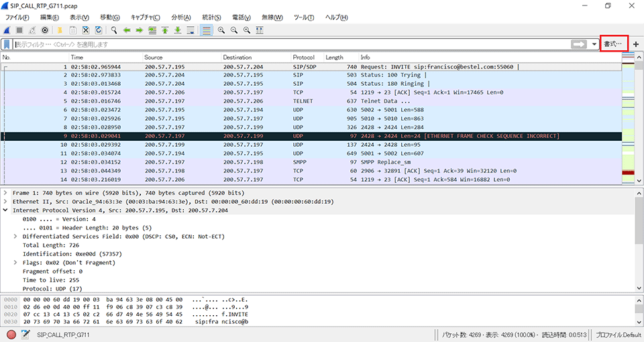Open the 表示(V) menu
The height and width of the screenshot is (342, 644).
(x=79, y=17)
